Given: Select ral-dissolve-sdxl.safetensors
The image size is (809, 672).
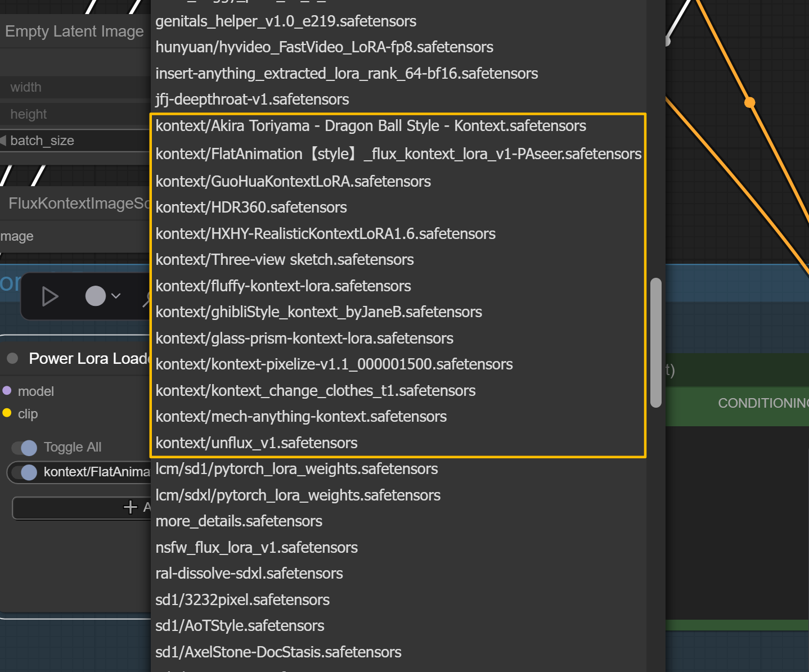Looking at the screenshot, I should 398,574.
